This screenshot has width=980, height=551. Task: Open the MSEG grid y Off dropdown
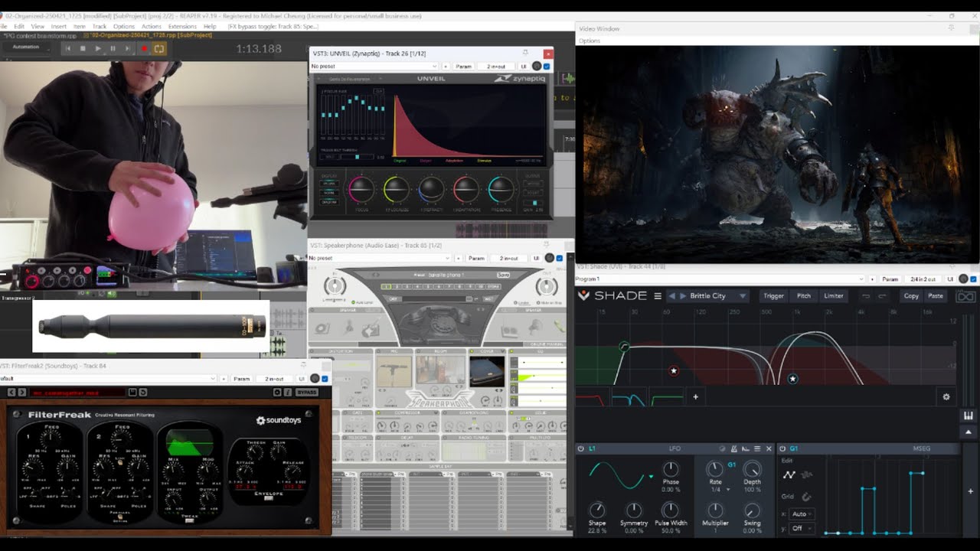click(801, 528)
